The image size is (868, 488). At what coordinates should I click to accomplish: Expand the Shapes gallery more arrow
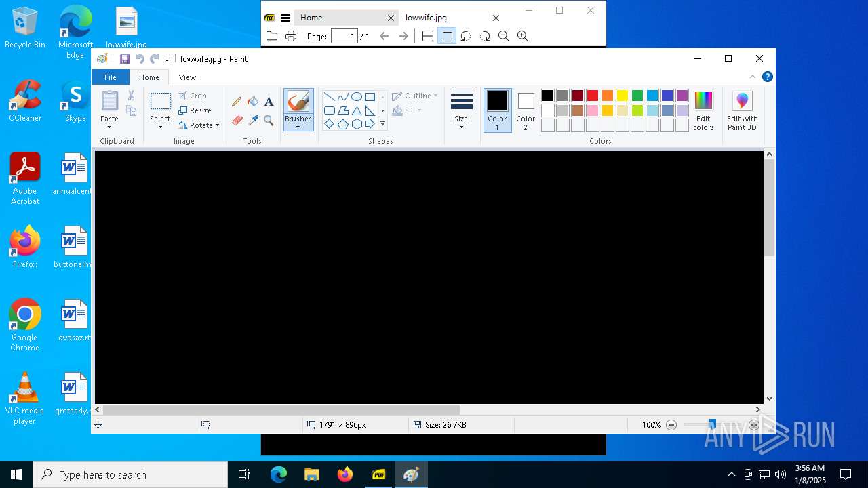click(382, 124)
